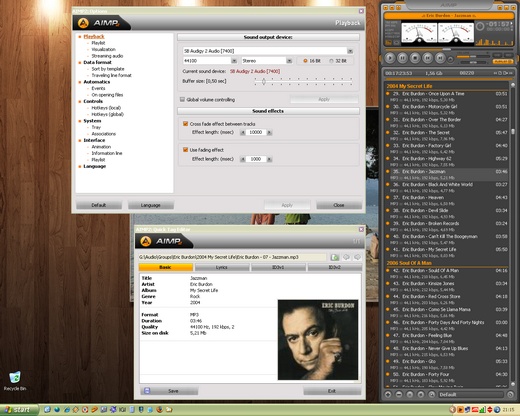
Task: Uncheck Use fading effect
Action: click(x=185, y=150)
